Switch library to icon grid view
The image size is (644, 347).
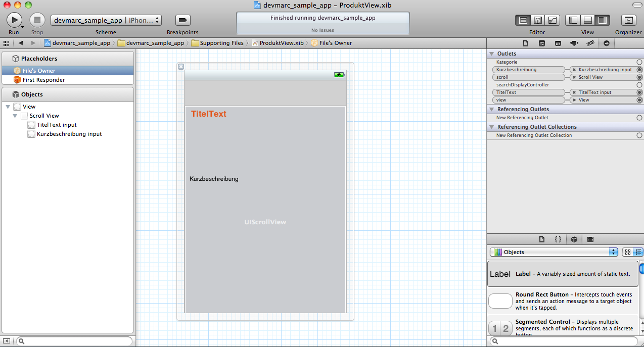(x=628, y=252)
